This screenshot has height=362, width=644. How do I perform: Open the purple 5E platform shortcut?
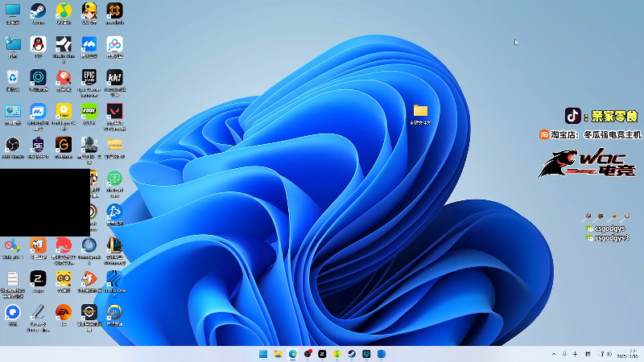[x=38, y=145]
